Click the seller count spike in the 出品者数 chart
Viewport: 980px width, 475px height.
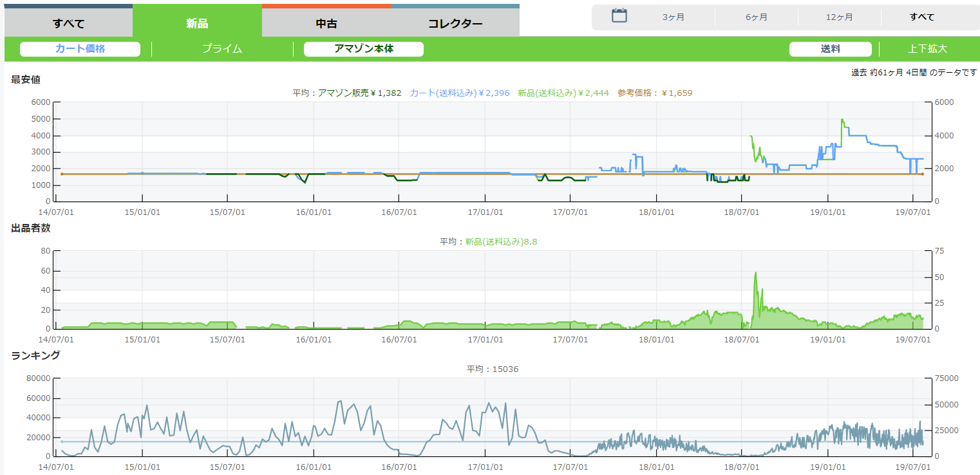point(755,274)
